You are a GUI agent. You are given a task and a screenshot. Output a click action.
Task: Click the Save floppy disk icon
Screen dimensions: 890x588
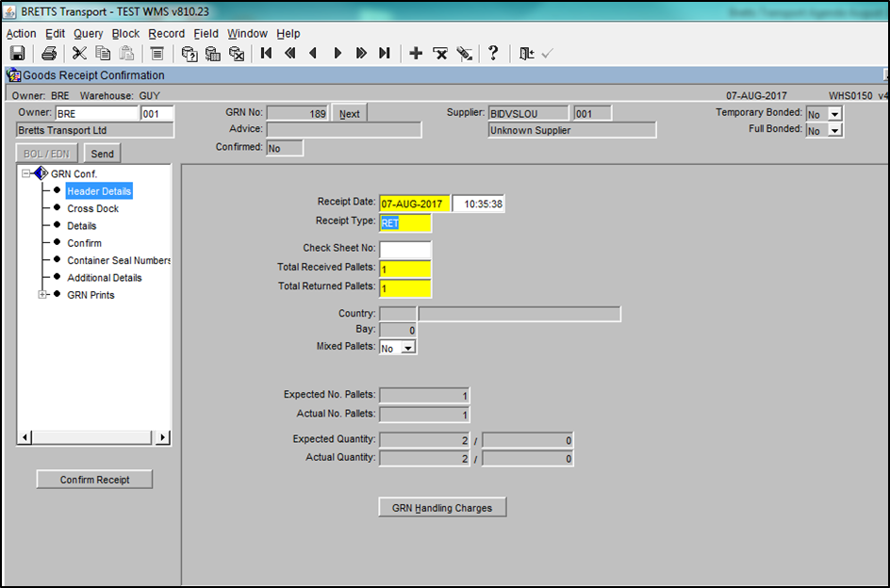(x=18, y=54)
